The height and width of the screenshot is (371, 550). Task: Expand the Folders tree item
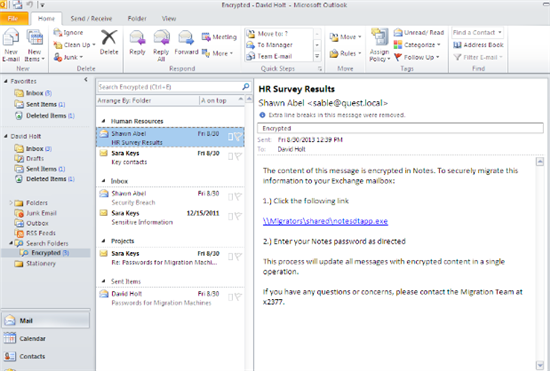(x=11, y=203)
